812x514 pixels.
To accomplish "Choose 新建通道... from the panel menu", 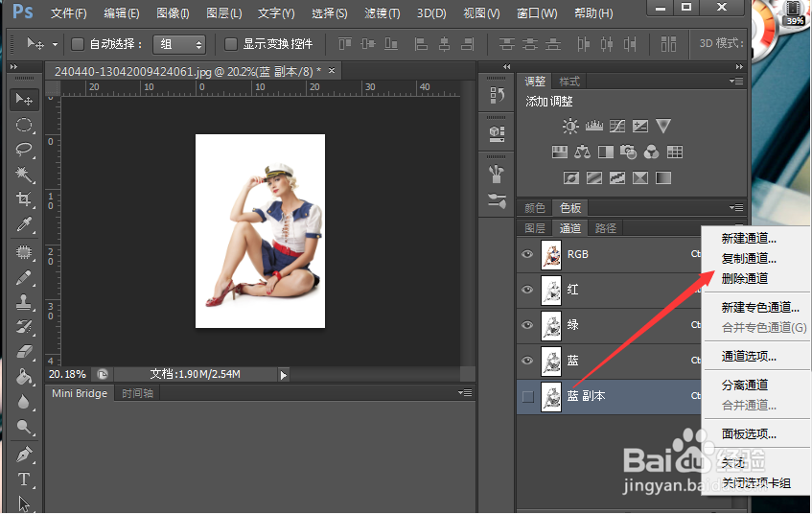I will tap(749, 239).
